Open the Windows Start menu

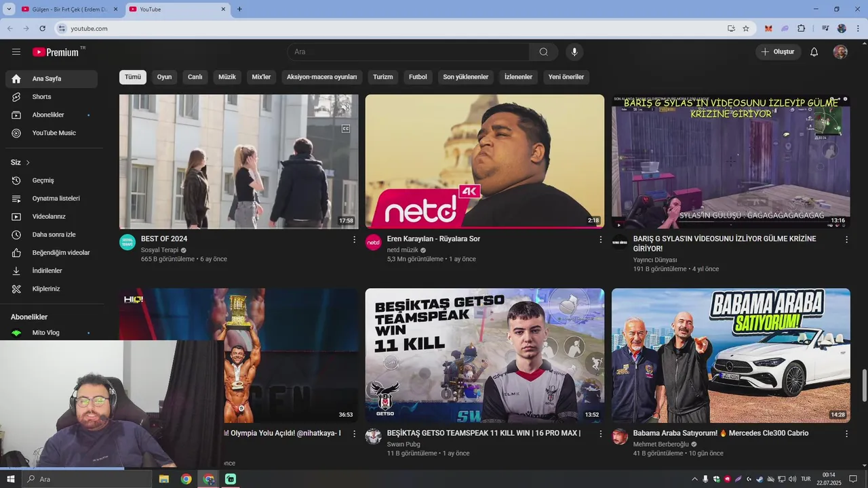(x=10, y=479)
